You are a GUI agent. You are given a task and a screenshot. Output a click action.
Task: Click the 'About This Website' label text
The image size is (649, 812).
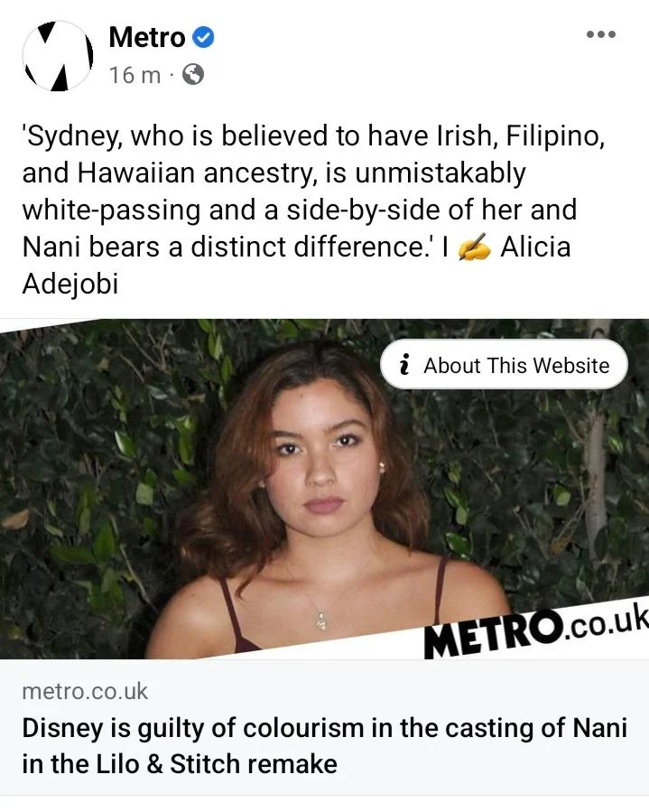[516, 365]
